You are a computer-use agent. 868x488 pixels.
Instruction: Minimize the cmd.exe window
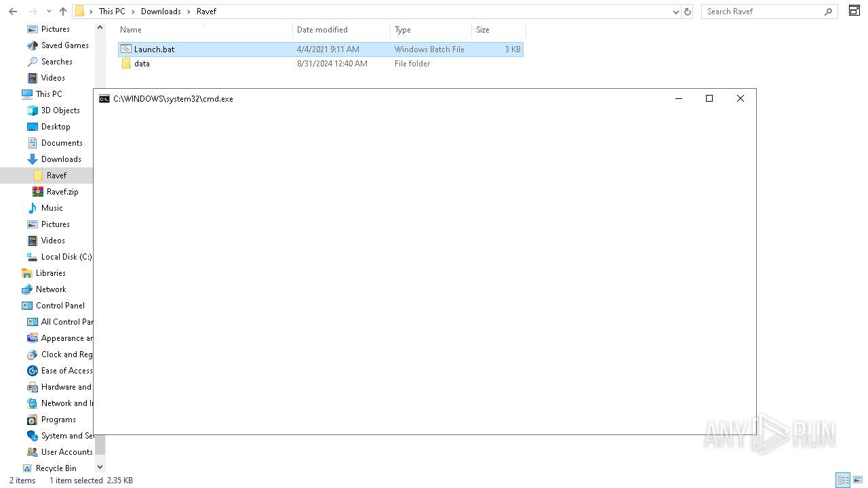tap(678, 99)
